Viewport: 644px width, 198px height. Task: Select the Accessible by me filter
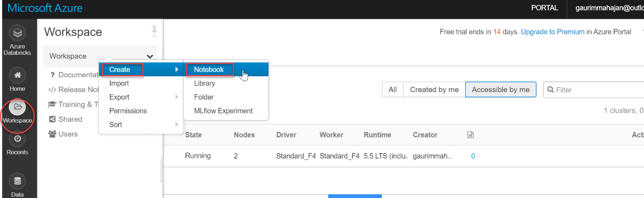tap(501, 90)
